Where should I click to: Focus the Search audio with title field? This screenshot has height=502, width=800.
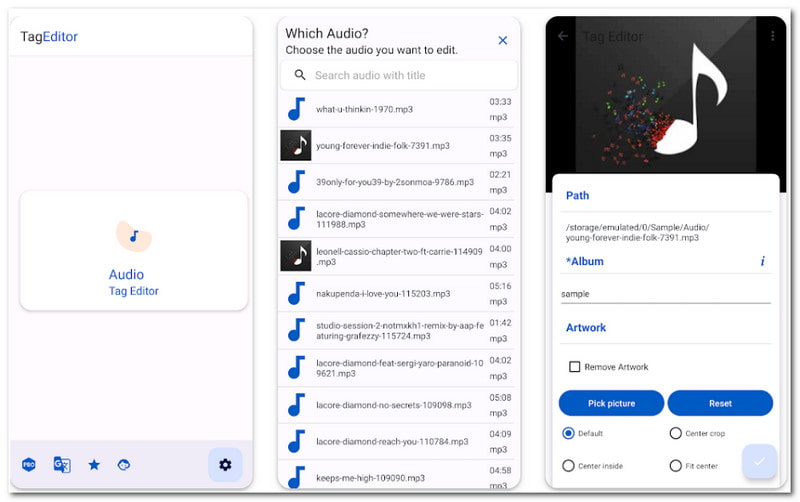(399, 76)
